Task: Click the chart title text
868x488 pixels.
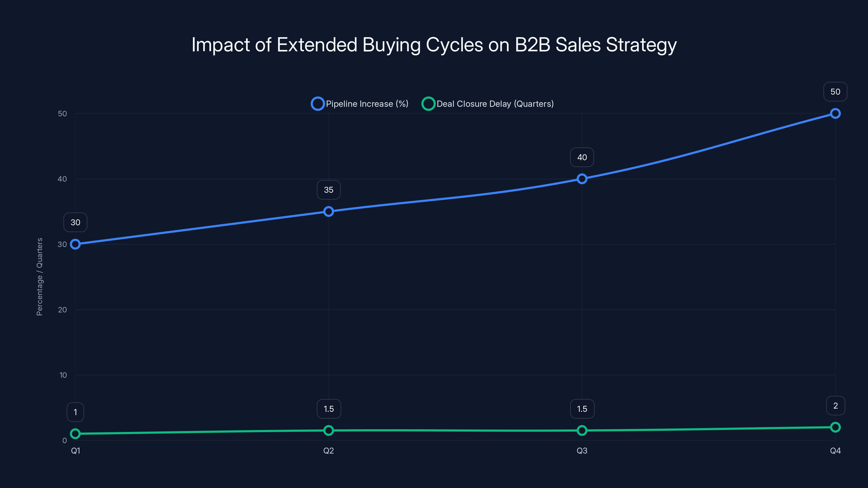Action: coord(434,44)
